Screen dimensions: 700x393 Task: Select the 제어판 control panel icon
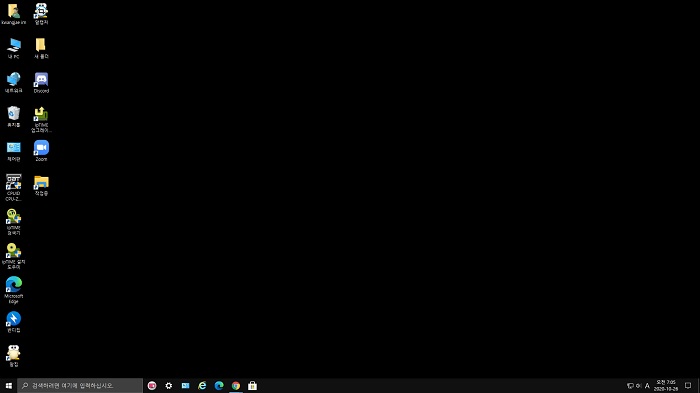pyautogui.click(x=13, y=151)
